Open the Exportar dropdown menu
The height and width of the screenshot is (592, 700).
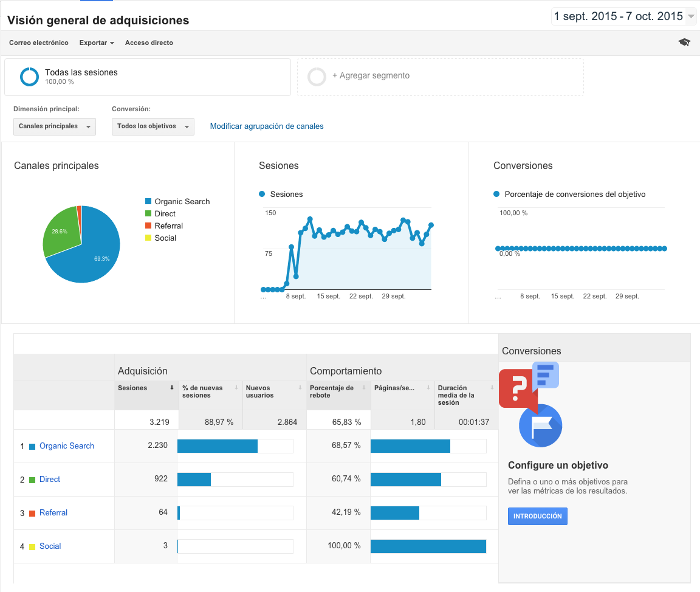(x=97, y=43)
